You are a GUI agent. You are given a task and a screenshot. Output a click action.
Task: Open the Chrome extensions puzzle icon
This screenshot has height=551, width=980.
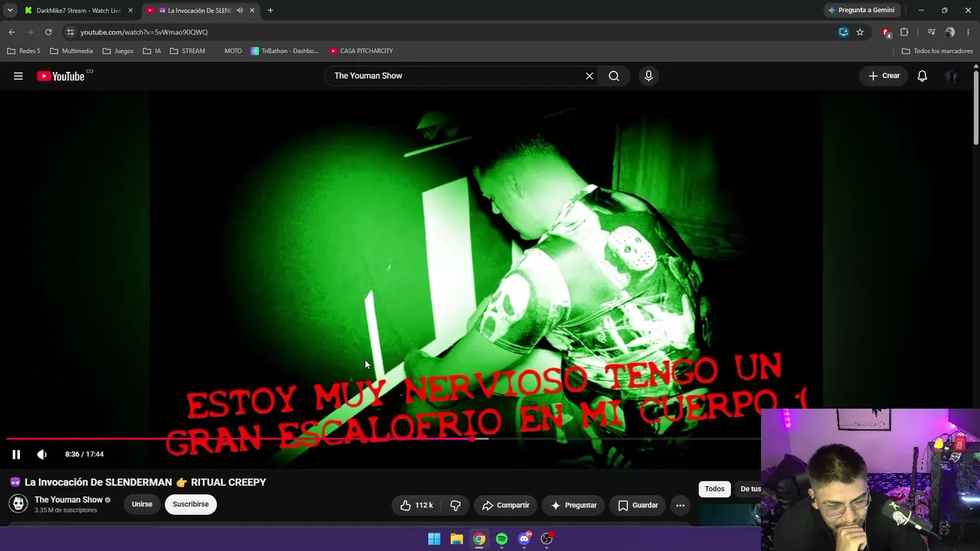tap(904, 32)
